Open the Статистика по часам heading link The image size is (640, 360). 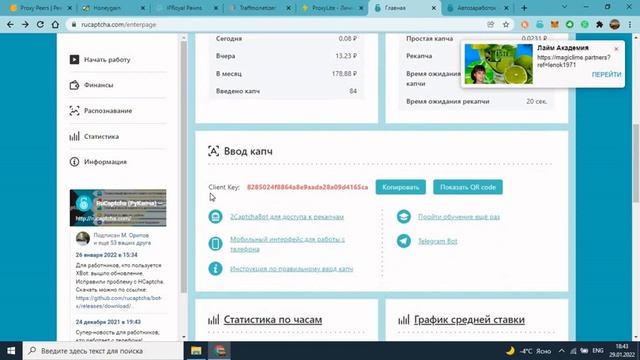273,320
